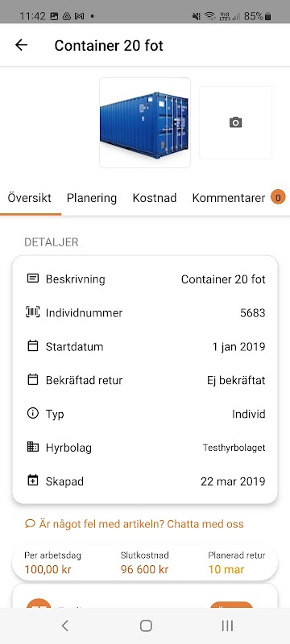Open recent apps from navigation bar

[x=227, y=625]
